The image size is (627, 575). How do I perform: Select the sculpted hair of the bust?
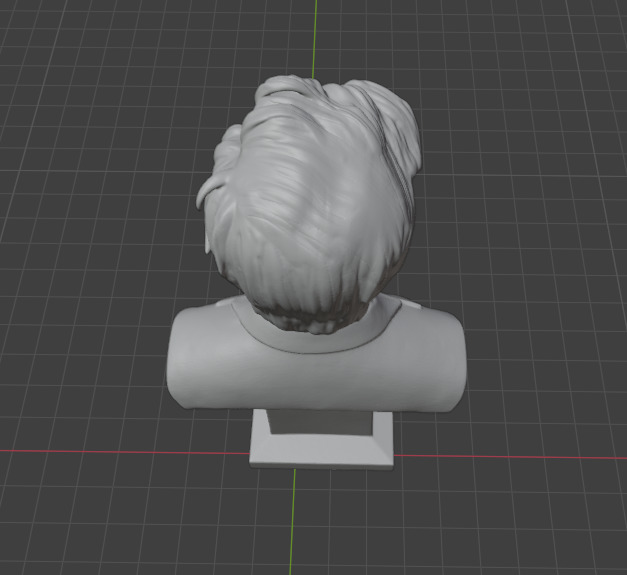(x=310, y=202)
